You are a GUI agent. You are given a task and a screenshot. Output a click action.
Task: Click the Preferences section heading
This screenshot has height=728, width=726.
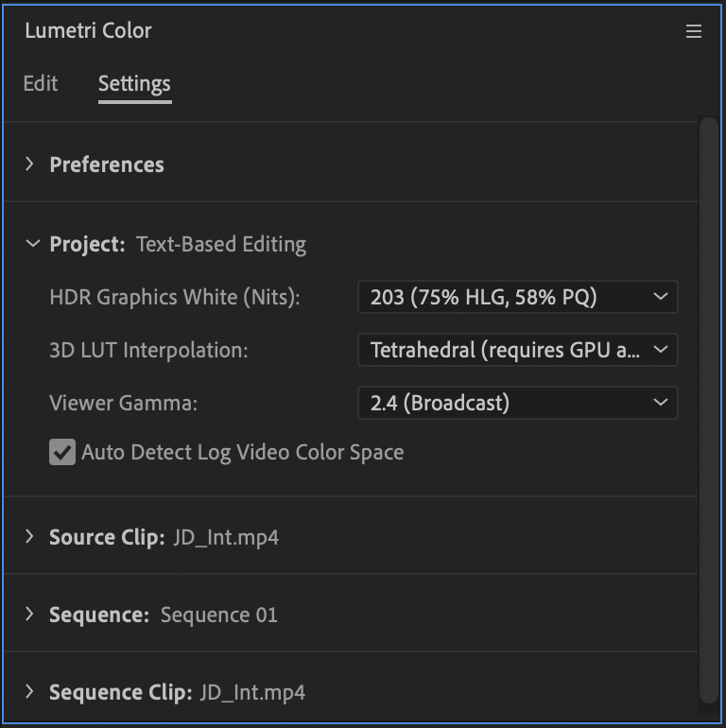coord(107,165)
